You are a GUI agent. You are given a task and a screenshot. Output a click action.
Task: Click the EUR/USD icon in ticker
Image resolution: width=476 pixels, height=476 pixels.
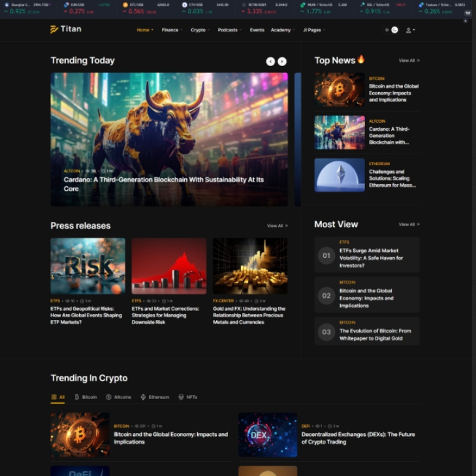click(66, 5)
